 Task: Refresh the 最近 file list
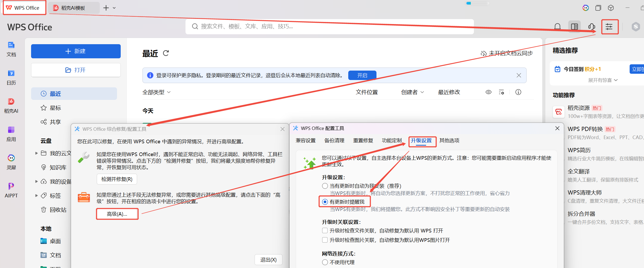click(x=166, y=53)
